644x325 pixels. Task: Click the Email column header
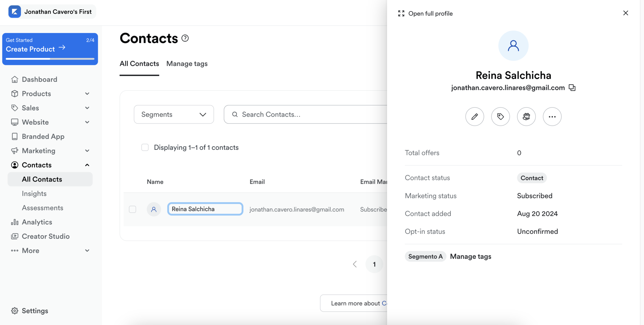[x=257, y=182]
